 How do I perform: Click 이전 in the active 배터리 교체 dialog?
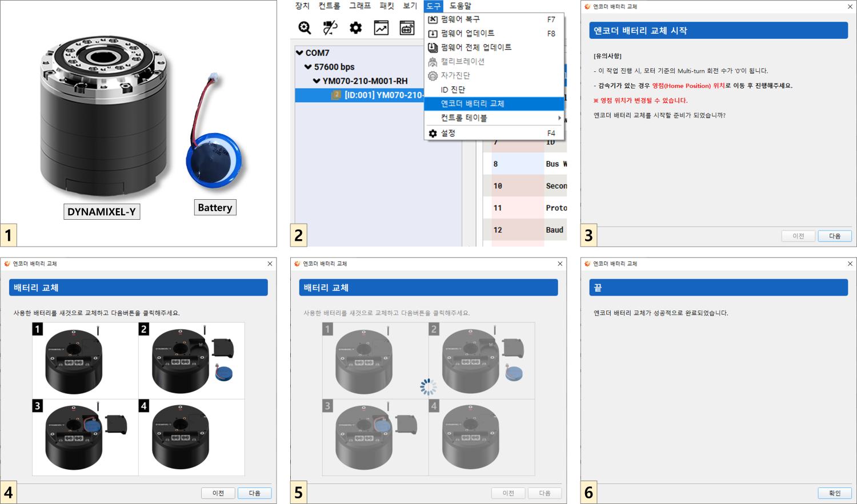(x=218, y=493)
